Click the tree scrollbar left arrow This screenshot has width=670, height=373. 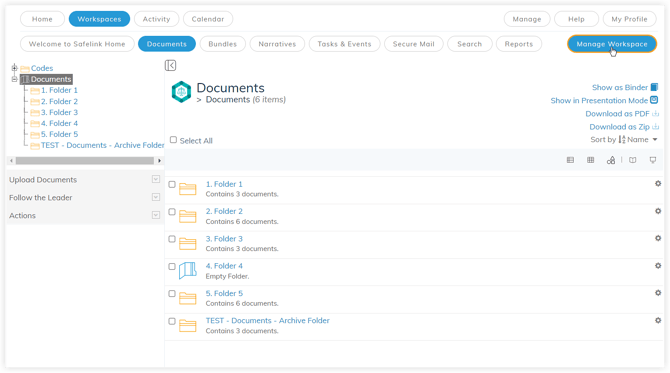point(12,161)
